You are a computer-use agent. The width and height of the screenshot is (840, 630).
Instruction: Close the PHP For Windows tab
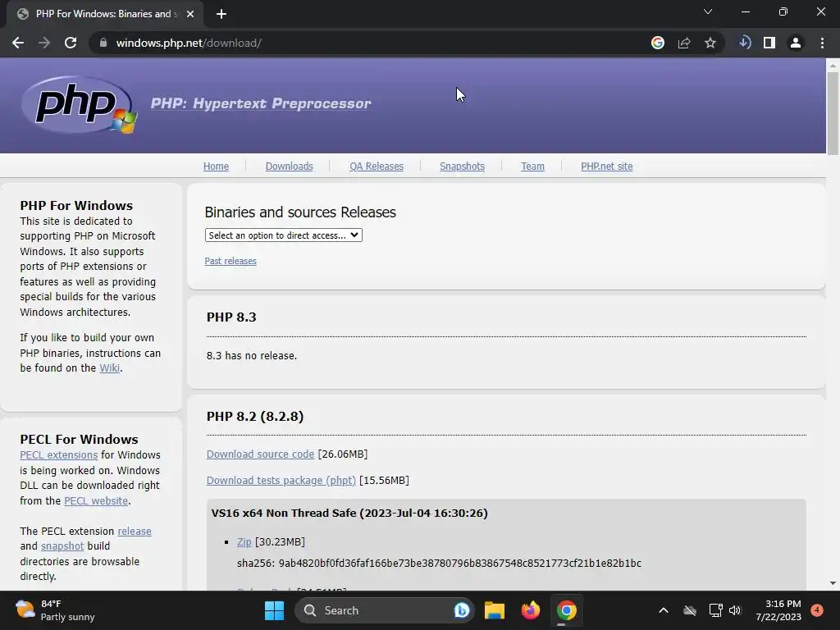tap(190, 14)
